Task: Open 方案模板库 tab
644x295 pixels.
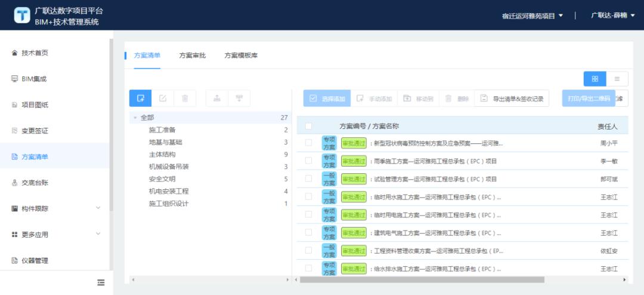Action: [241, 56]
